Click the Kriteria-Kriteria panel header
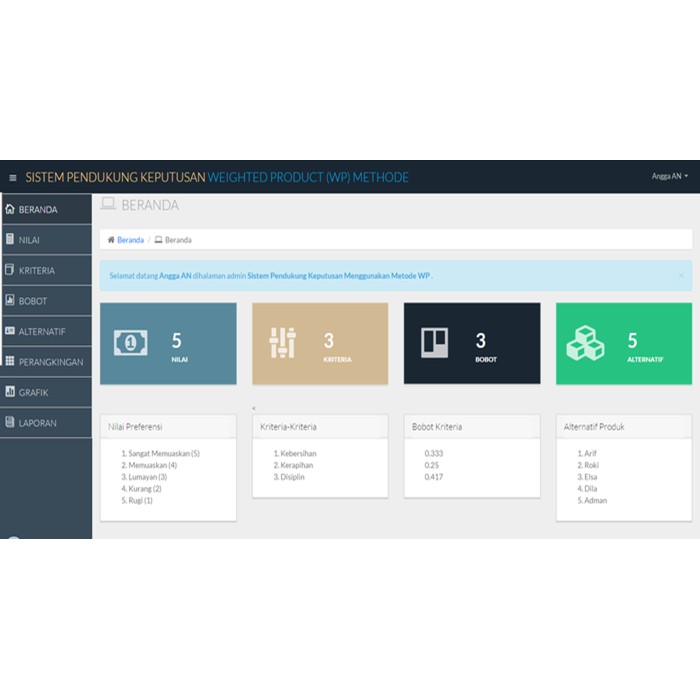700x700 pixels. tap(320, 427)
